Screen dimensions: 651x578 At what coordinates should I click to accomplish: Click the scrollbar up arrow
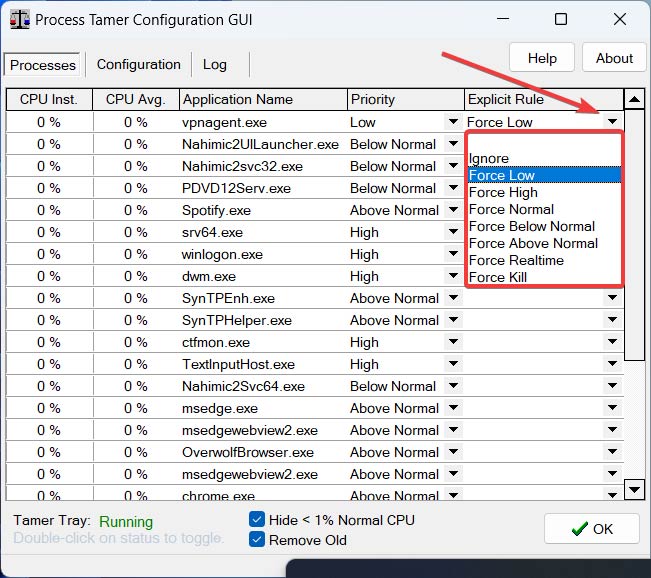(x=634, y=99)
